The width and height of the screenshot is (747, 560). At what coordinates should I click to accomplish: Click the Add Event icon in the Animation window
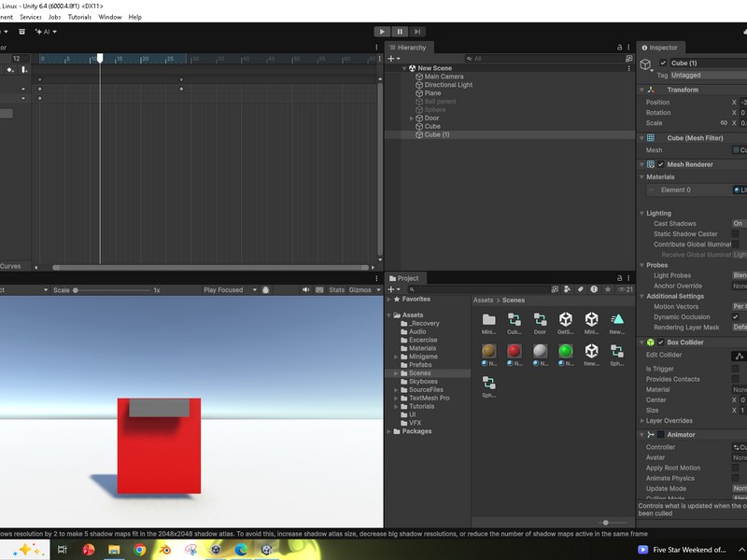click(x=24, y=69)
